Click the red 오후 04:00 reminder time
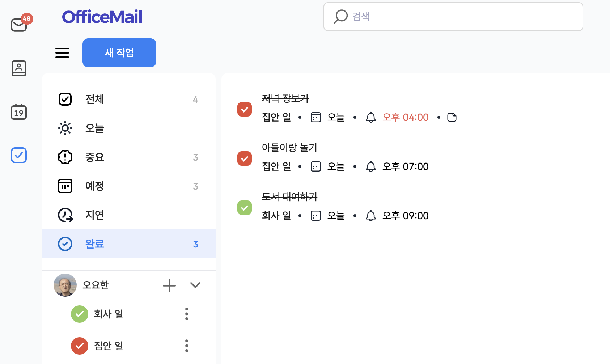Viewport: 610px width, 364px height. 406,117
